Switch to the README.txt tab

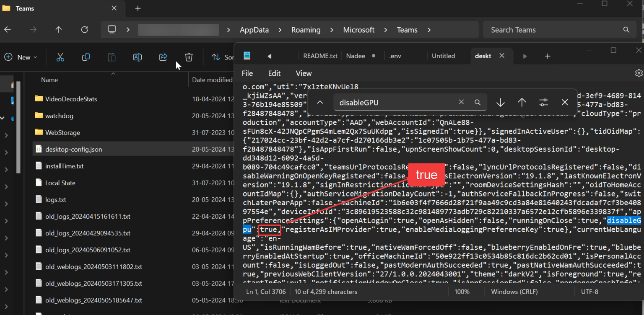(321, 55)
